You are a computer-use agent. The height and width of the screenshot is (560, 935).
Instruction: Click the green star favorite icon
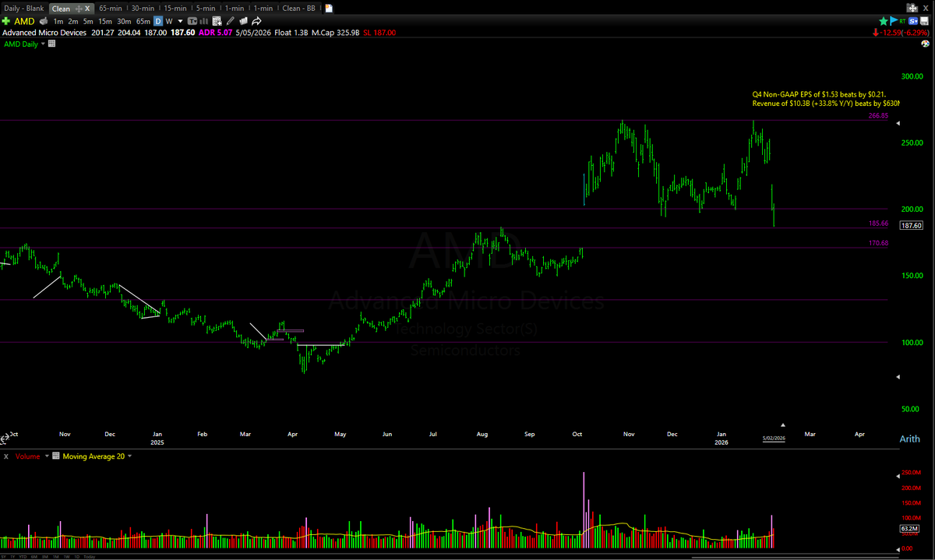pyautogui.click(x=884, y=21)
